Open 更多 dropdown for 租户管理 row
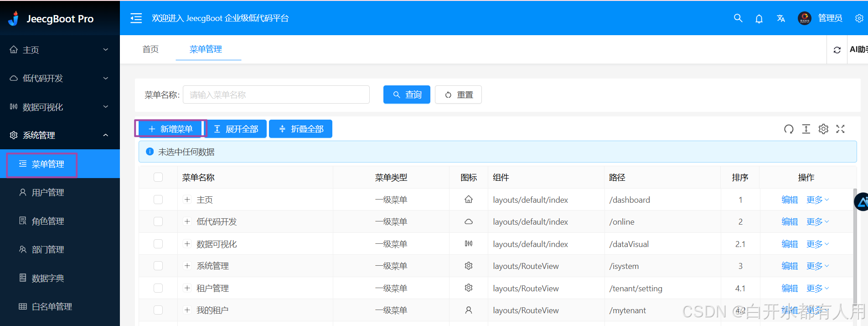 coord(818,288)
